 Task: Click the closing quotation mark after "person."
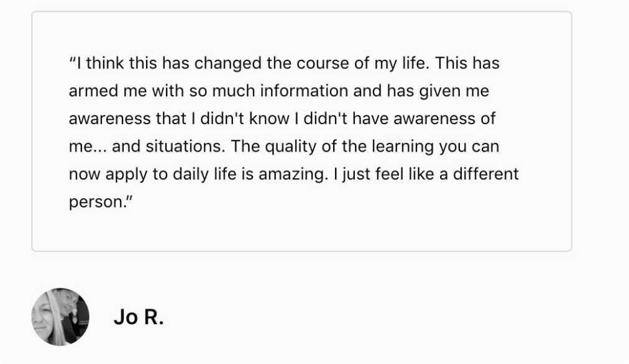122,201
